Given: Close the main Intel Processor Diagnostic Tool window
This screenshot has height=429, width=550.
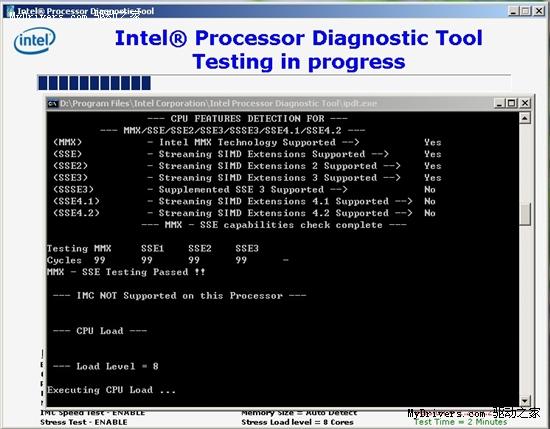Looking at the screenshot, I should point(539,11).
